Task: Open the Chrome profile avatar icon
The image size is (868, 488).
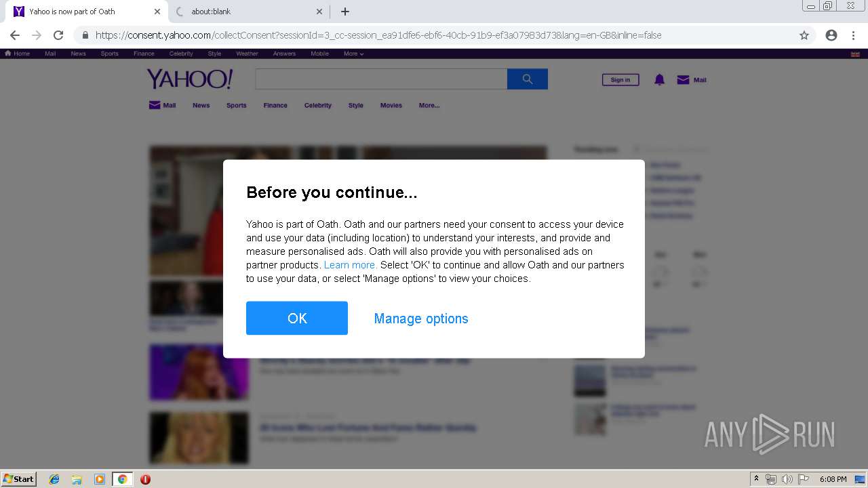Action: point(831,35)
